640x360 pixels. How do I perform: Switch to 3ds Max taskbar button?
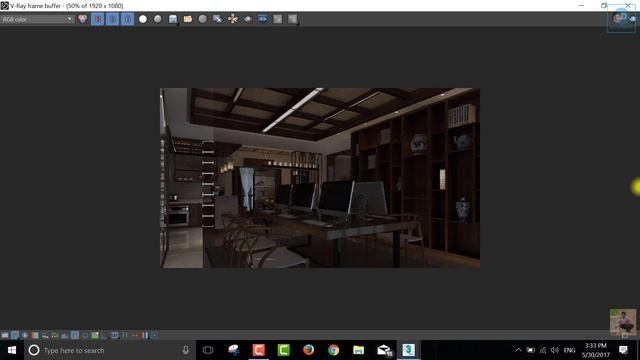(x=409, y=350)
